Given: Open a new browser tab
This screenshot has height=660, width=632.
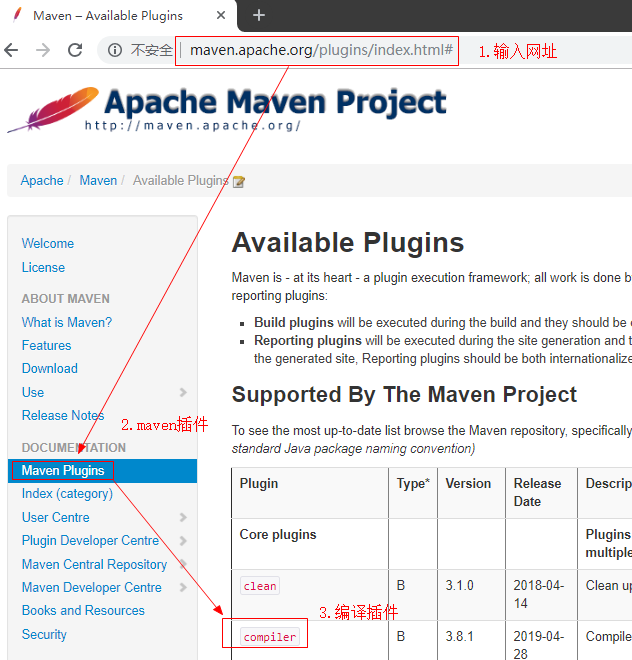Looking at the screenshot, I should [259, 16].
